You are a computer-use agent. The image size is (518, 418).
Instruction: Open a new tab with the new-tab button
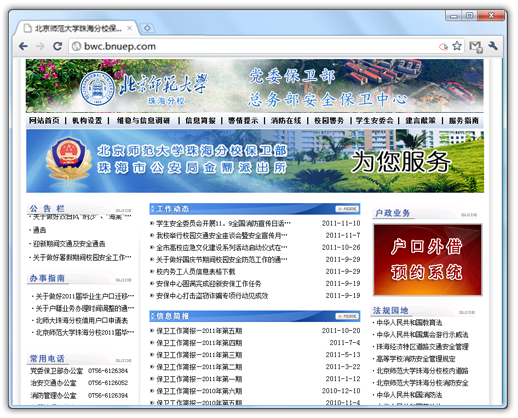click(x=147, y=28)
